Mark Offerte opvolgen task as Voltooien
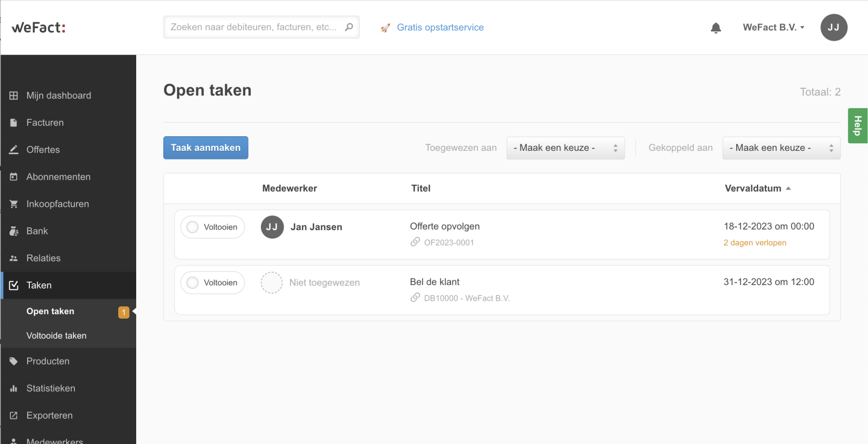Viewport: 868px width, 444px height. (212, 227)
